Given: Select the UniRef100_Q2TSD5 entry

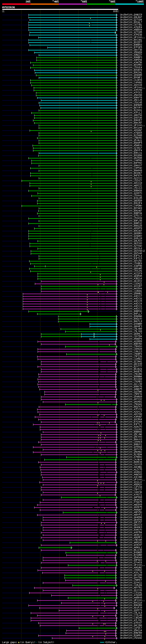Looking at the screenshot, I should click(x=131, y=32).
